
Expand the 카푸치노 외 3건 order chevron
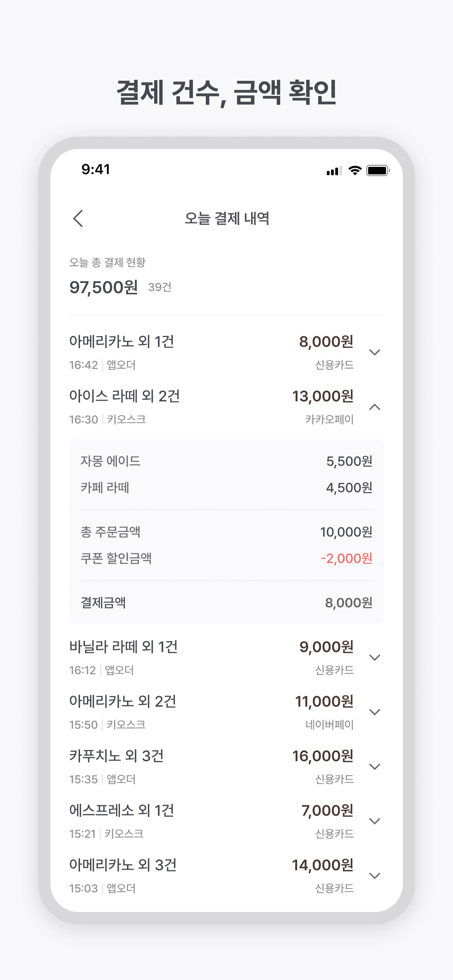[x=375, y=767]
